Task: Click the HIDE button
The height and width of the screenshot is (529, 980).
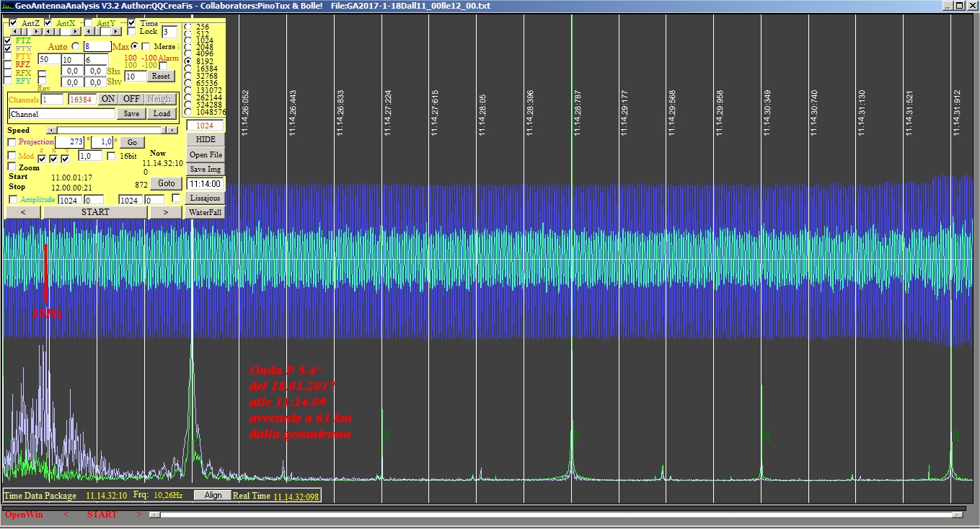Action: [206, 139]
